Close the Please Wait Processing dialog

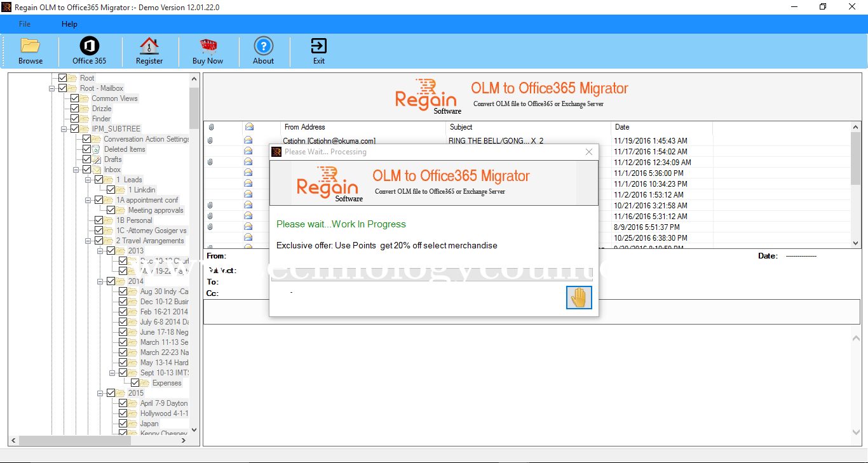[588, 152]
